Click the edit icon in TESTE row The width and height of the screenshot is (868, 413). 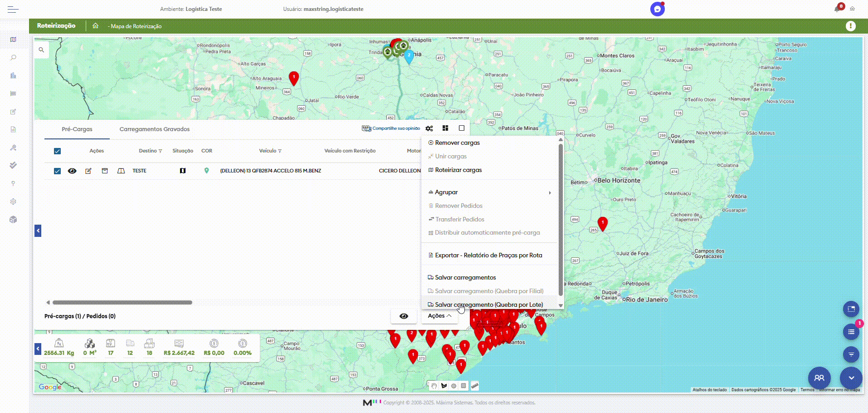88,171
